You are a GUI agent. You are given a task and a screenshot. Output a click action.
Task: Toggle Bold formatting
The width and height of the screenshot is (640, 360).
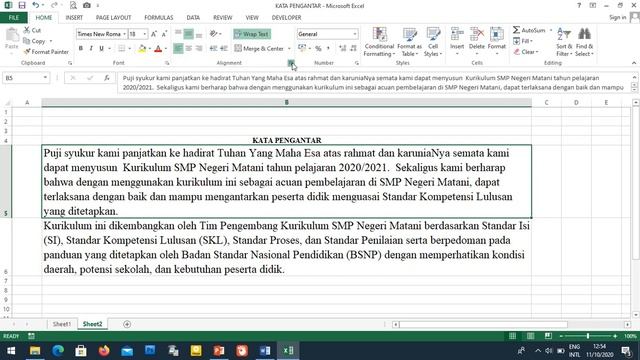tap(81, 49)
